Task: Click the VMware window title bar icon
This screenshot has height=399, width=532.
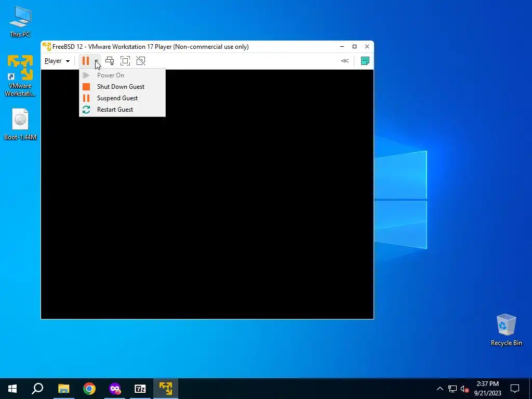Action: pos(46,46)
